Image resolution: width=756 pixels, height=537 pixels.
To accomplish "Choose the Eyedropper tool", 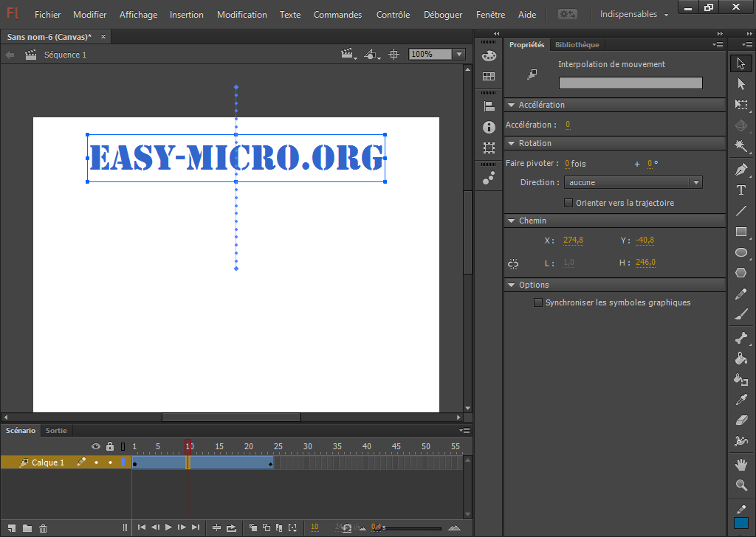I will tap(741, 400).
